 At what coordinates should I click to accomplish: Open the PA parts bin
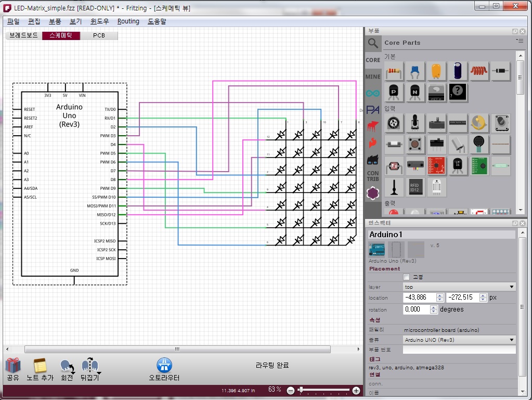(373, 110)
